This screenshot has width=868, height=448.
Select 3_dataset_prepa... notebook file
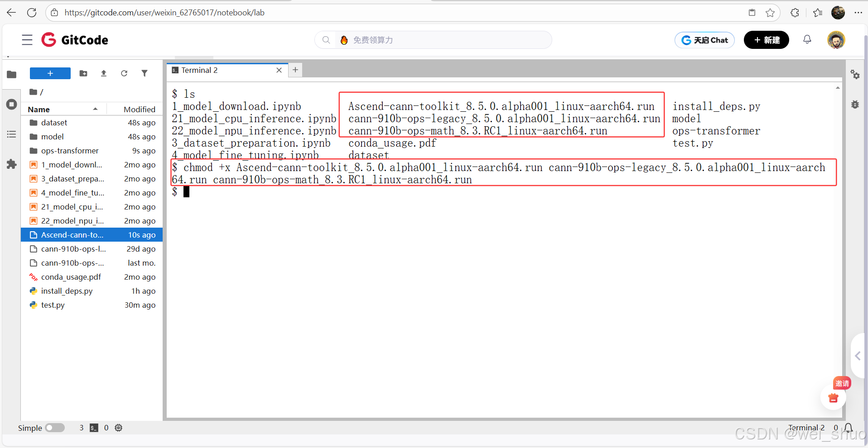92,179
